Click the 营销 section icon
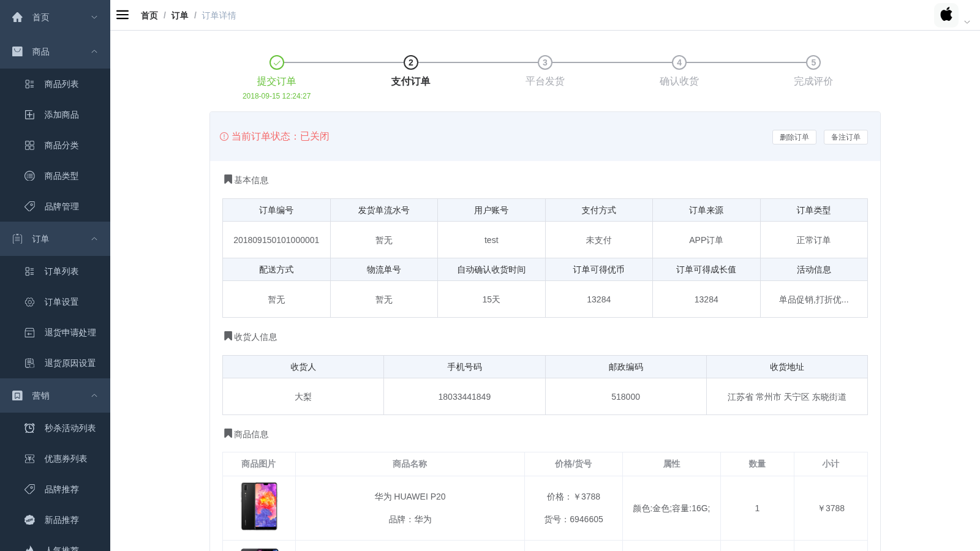The image size is (980, 551). pyautogui.click(x=17, y=395)
